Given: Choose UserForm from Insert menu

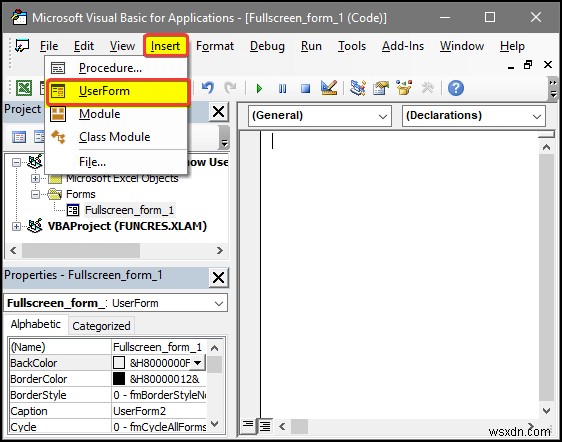Looking at the screenshot, I should [x=118, y=91].
